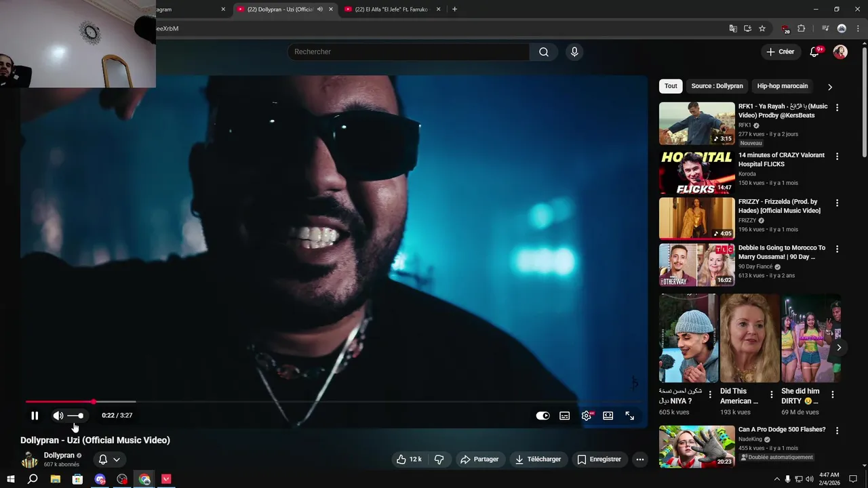
Task: Open Chrome three-dot menu
Action: click(858, 28)
